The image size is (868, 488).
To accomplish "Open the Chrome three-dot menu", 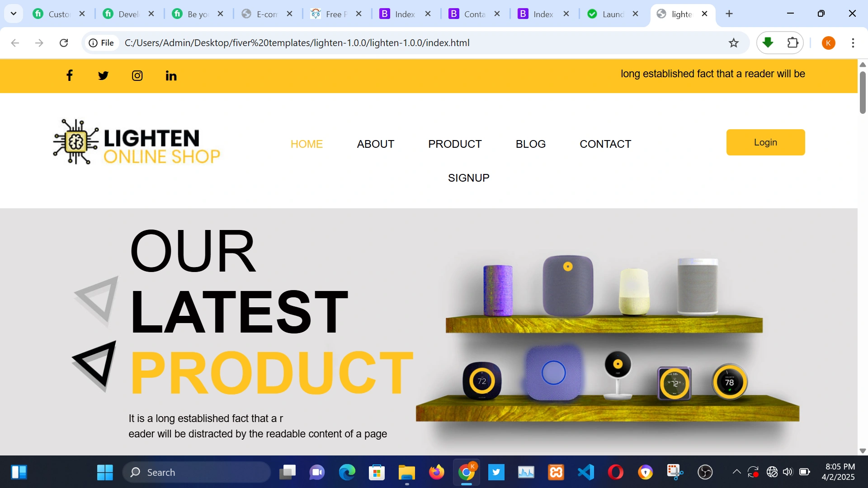I will click(853, 43).
